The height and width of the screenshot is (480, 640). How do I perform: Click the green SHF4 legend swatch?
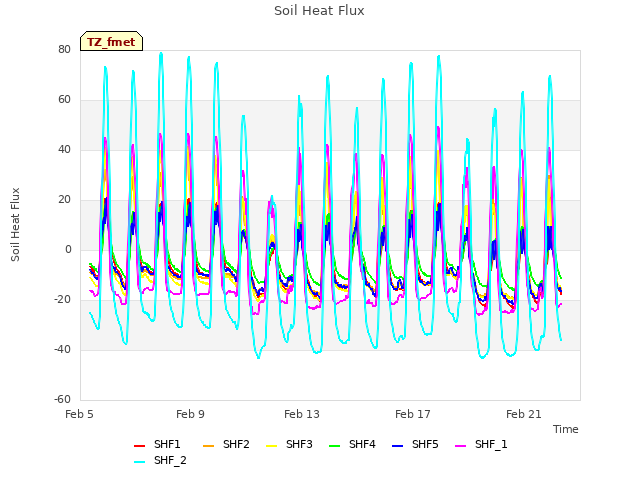335,446
